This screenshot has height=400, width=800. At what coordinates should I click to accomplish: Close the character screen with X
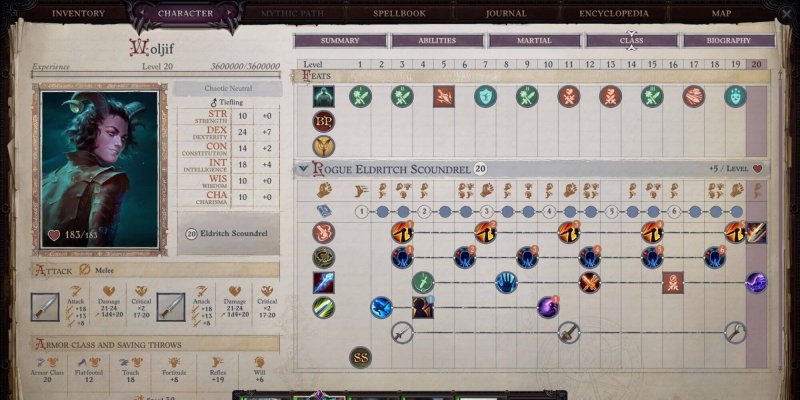coord(786,14)
